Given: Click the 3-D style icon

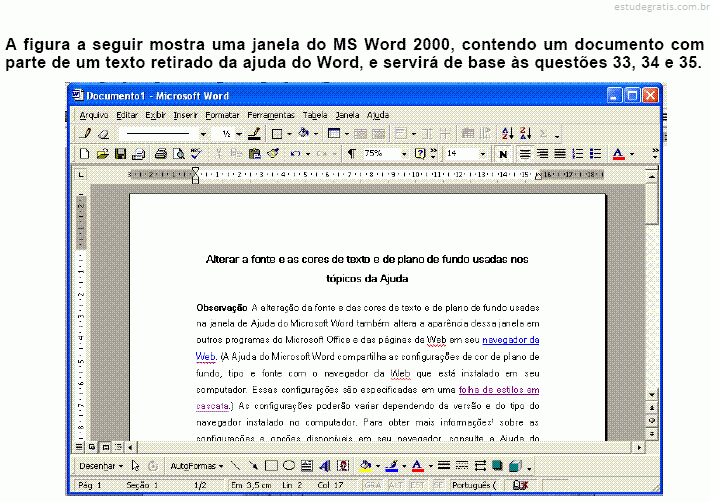Looking at the screenshot, I should click(515, 466).
